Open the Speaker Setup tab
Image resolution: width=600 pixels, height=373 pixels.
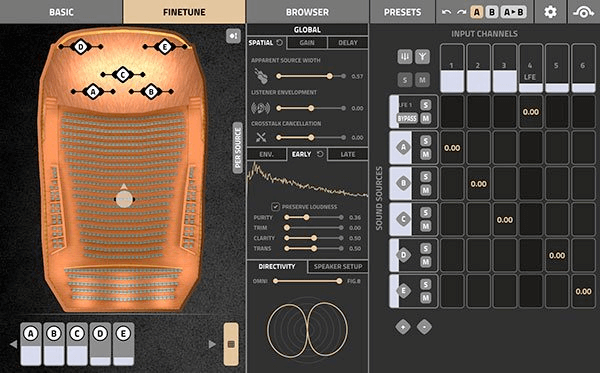[338, 267]
